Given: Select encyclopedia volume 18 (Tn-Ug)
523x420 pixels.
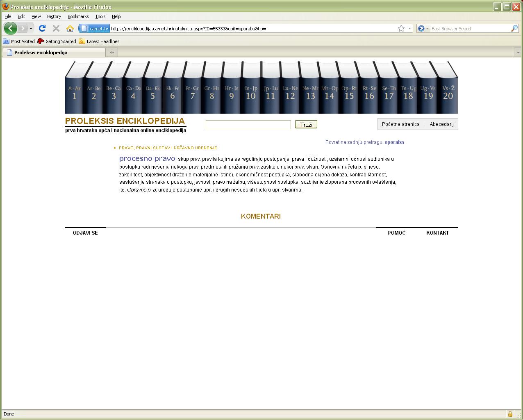Looking at the screenshot, I should 409,87.
